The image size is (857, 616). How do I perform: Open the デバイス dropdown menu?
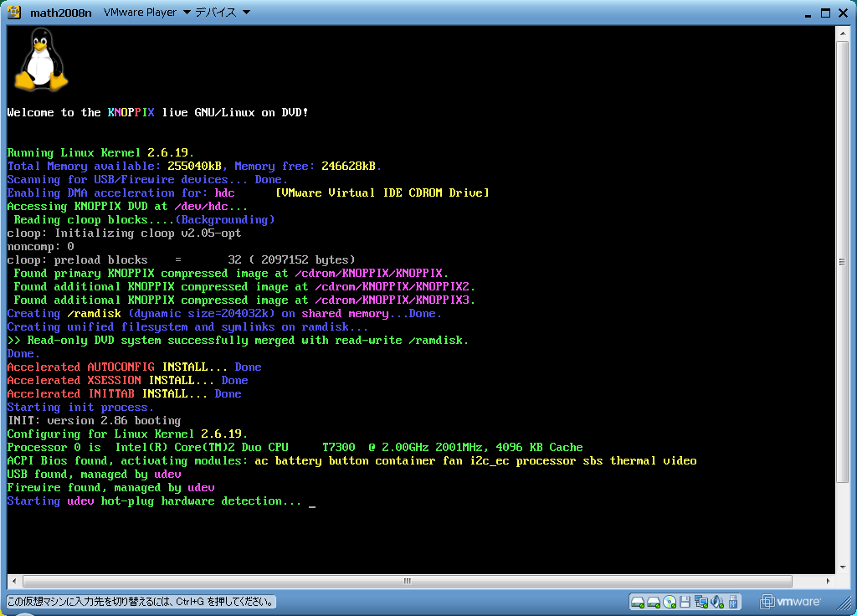(222, 12)
